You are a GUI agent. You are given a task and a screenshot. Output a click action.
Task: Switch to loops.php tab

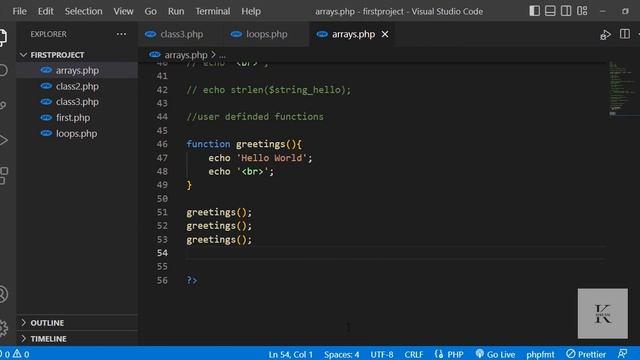[x=267, y=34]
